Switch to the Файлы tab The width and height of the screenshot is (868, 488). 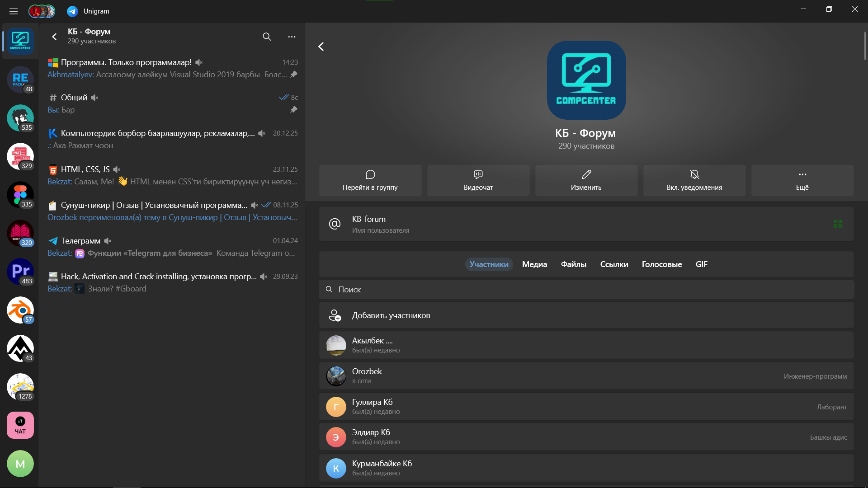pos(573,264)
